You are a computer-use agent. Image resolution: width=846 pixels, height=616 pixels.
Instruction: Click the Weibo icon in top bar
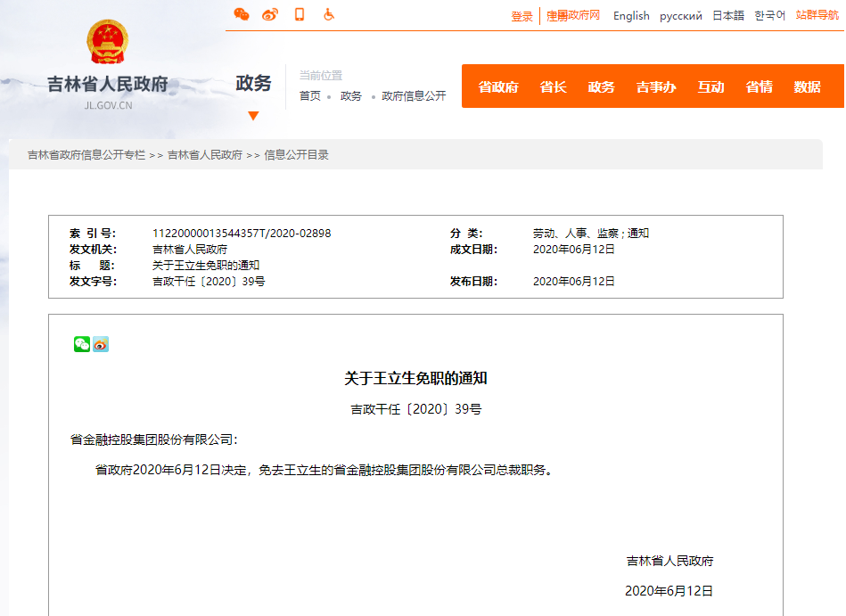click(x=270, y=14)
